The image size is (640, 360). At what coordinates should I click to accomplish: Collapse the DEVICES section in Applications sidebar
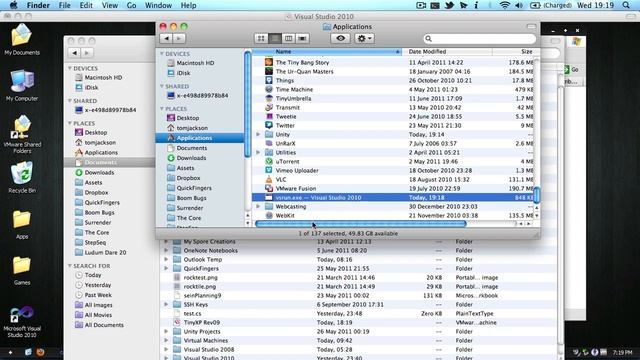(x=162, y=53)
